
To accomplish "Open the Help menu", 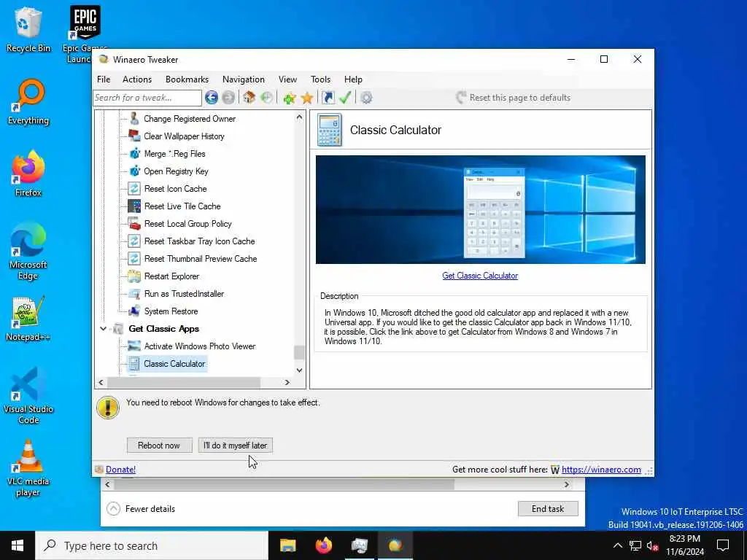I will pyautogui.click(x=354, y=79).
